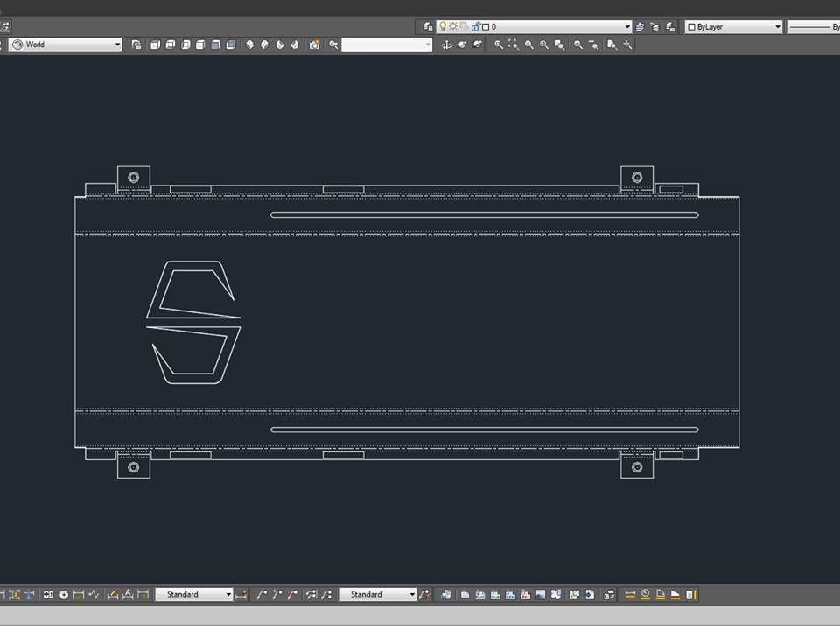The image size is (840, 630).
Task: Expand the World UCS dropdown
Action: (117, 45)
